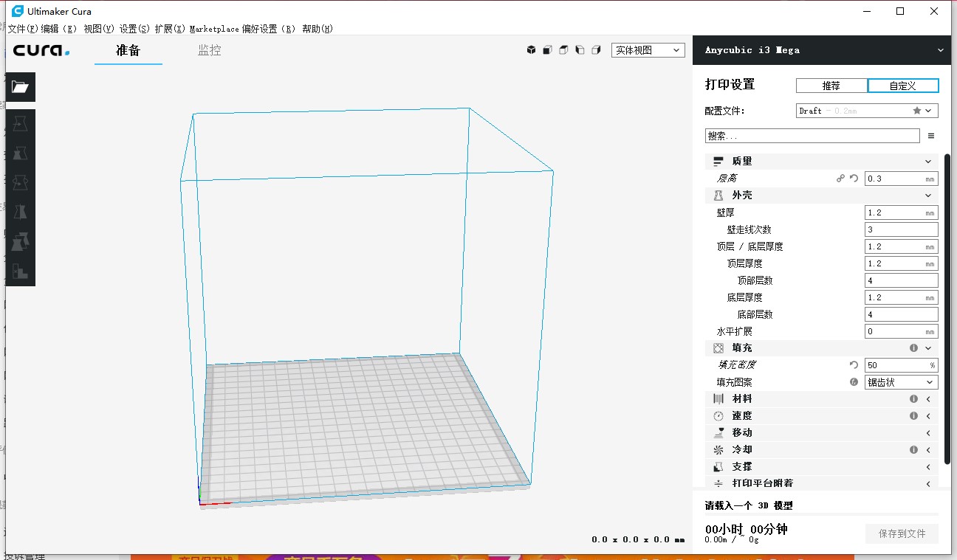Click the link icon beside 层高

coord(840,179)
